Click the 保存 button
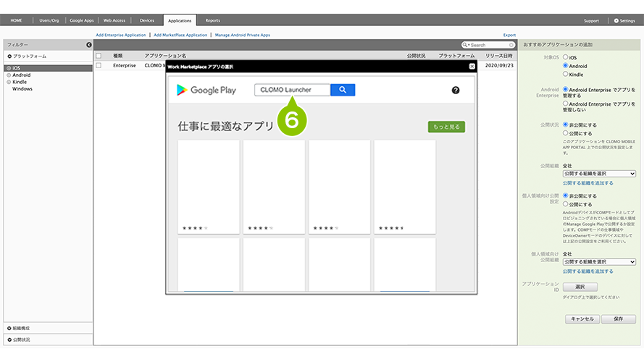 pyautogui.click(x=619, y=319)
